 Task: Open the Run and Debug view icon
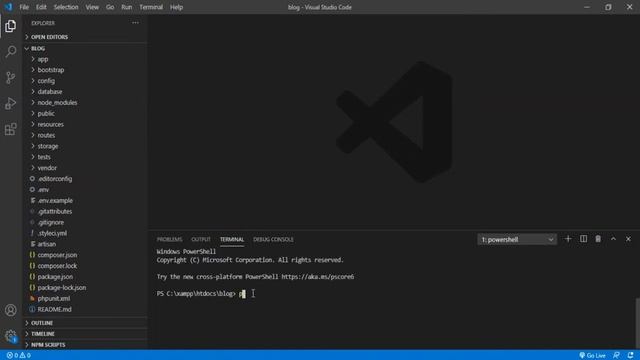pos(11,103)
